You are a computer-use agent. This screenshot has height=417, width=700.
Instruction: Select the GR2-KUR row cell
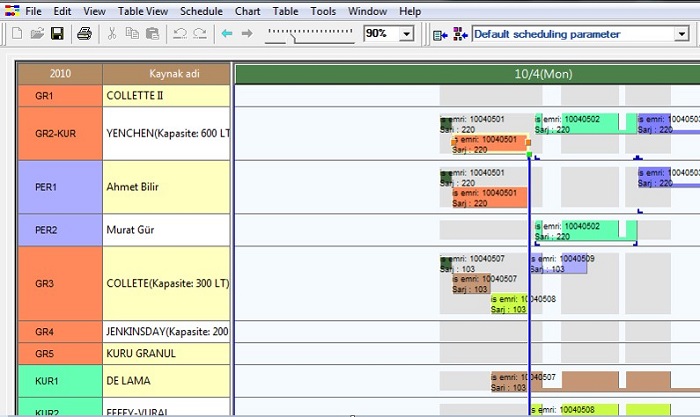[60, 133]
